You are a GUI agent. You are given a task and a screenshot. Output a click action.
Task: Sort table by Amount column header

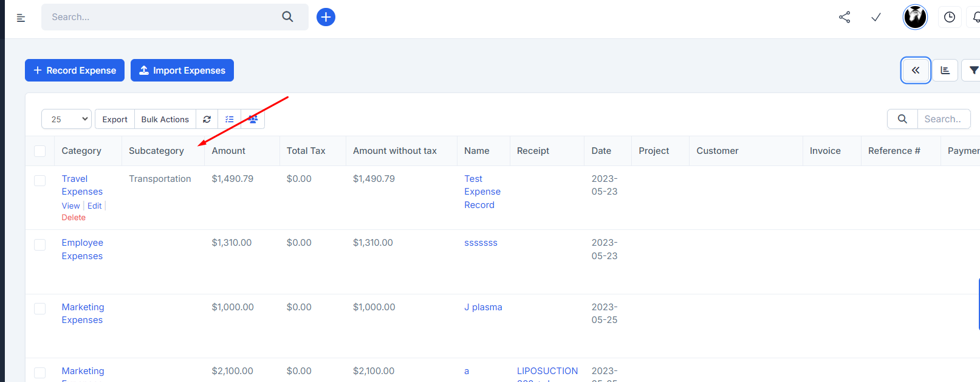coord(228,151)
